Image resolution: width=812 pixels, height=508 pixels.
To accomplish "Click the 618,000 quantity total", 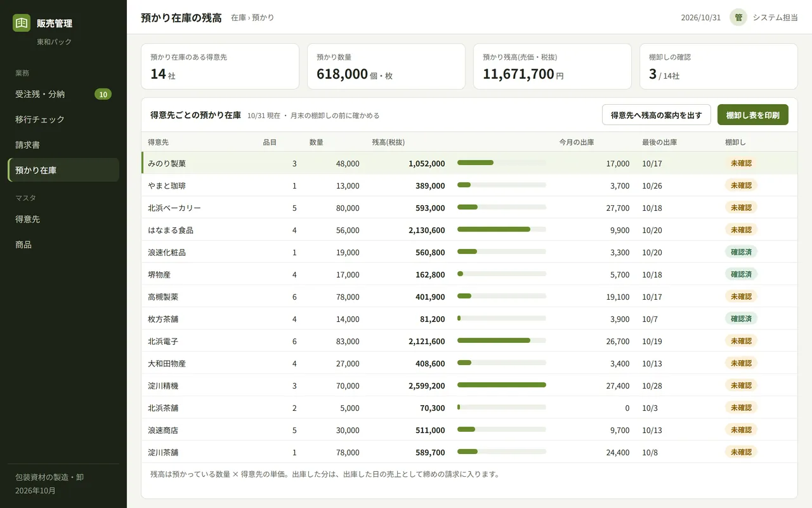I will pyautogui.click(x=343, y=74).
